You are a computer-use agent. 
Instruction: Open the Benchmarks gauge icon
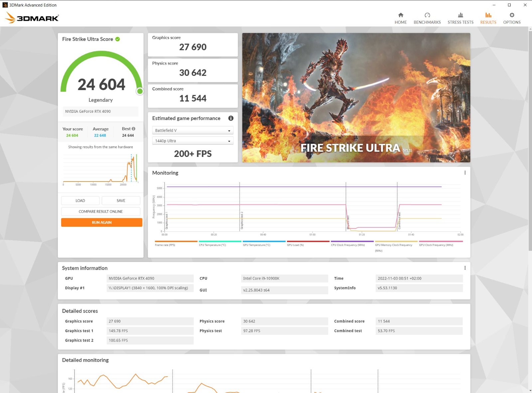point(427,15)
